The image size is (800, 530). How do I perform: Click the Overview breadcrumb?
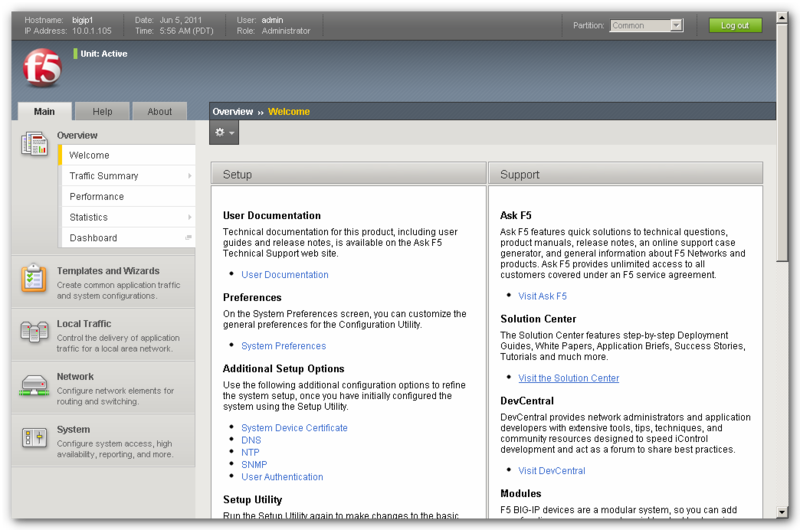point(233,112)
